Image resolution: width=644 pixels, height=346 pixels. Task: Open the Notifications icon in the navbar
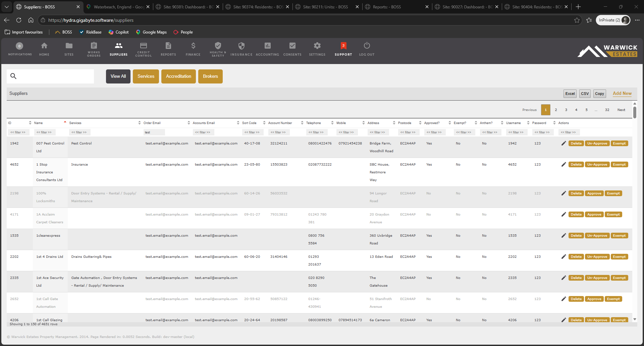click(19, 46)
